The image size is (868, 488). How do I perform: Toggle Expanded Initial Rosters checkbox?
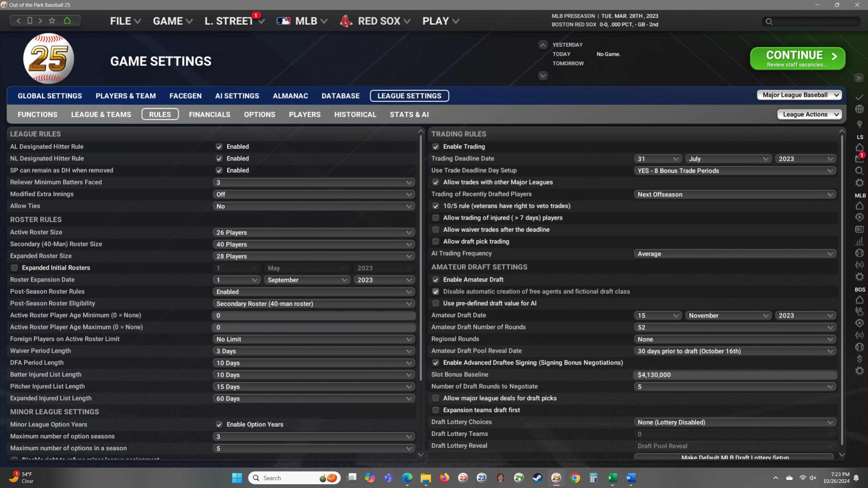[15, 268]
